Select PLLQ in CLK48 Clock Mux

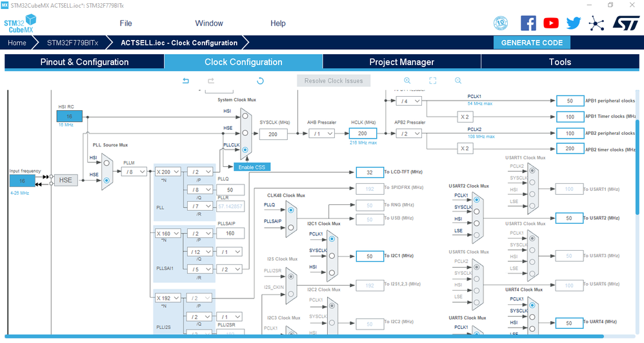tap(291, 210)
